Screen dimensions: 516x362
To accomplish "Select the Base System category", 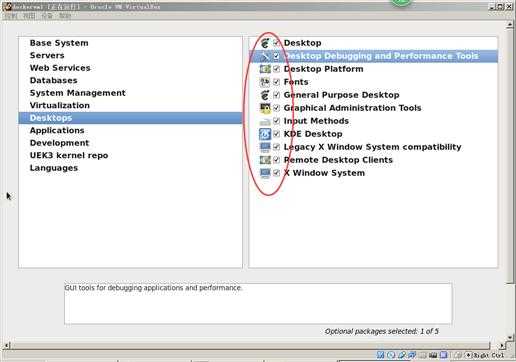I will pyautogui.click(x=130, y=43).
